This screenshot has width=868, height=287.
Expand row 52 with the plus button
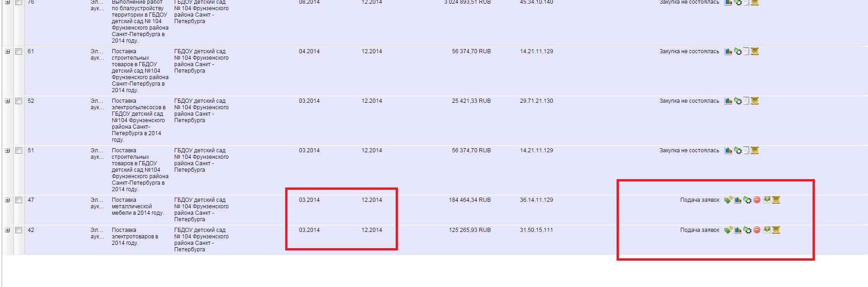click(7, 101)
